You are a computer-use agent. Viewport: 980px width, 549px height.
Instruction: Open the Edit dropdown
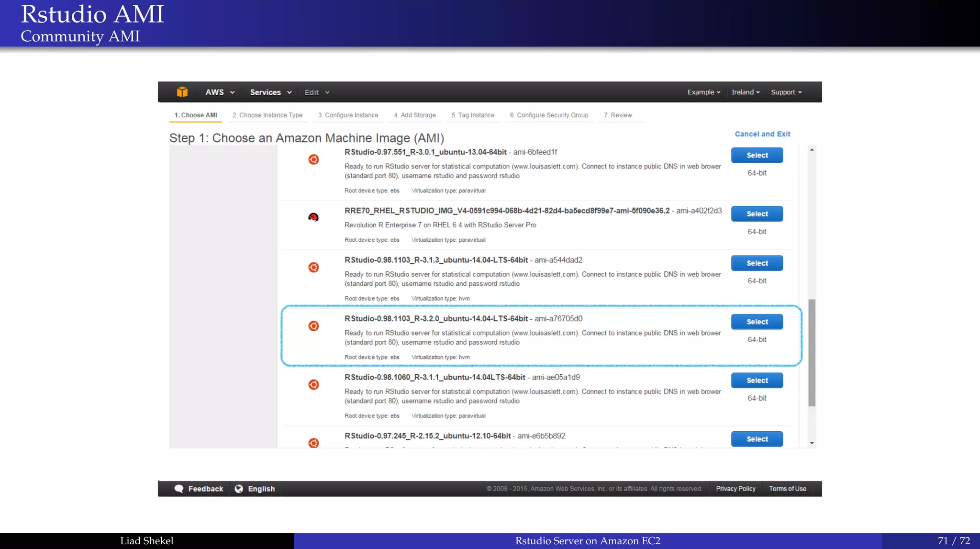pos(317,92)
